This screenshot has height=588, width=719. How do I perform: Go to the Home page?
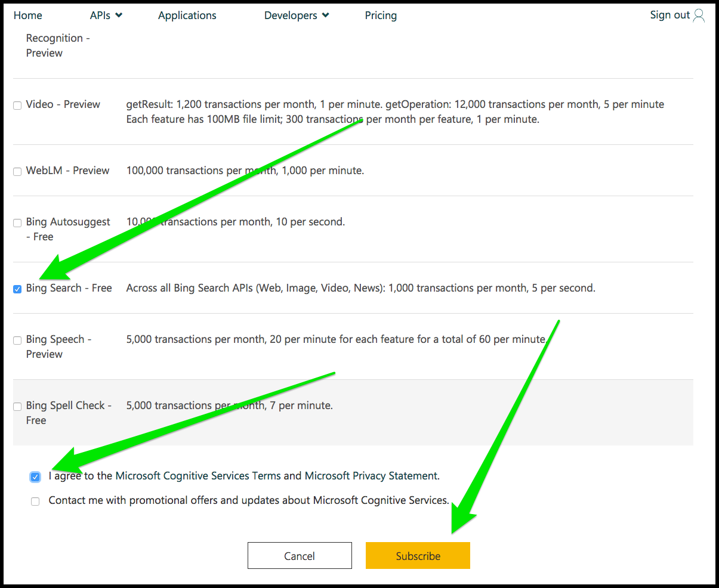28,16
